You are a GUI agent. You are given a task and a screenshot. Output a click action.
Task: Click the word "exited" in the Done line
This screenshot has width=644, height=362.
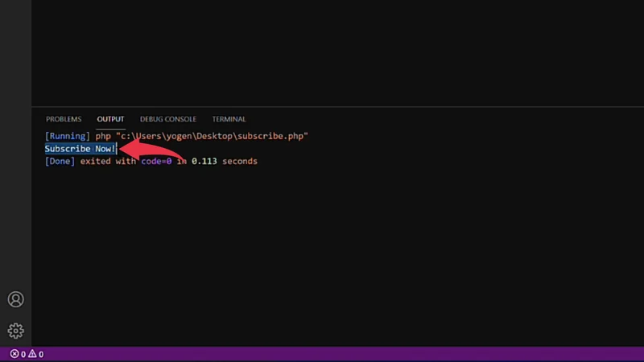[97, 161]
